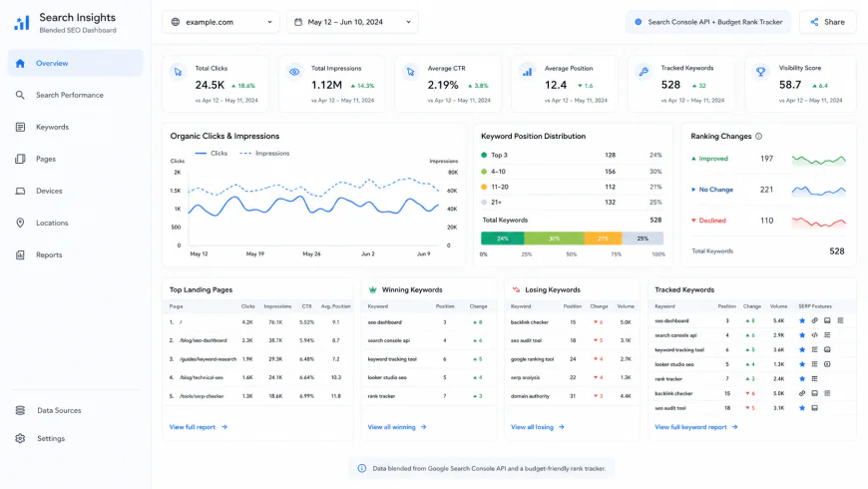Click the Search Insights logo icon
Image resolution: width=868 pixels, height=489 pixels.
(x=22, y=23)
